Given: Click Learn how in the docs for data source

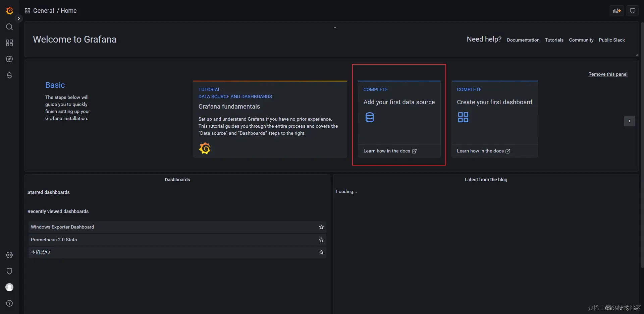Looking at the screenshot, I should [390, 151].
